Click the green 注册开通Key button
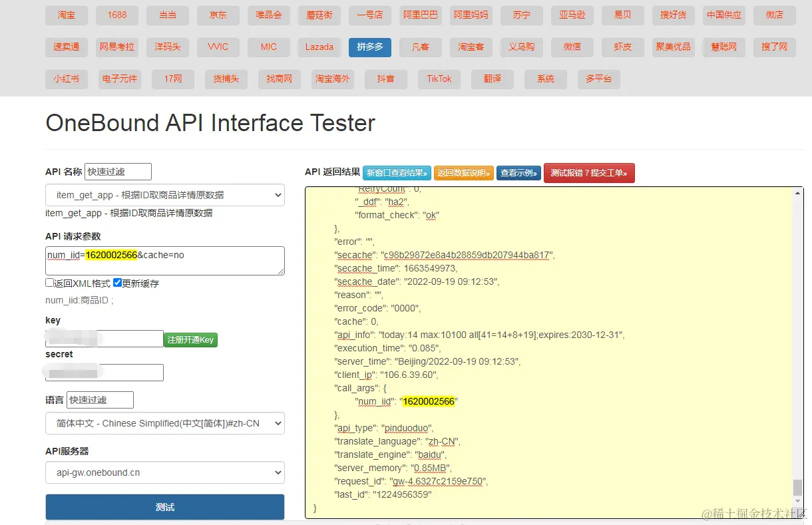This screenshot has height=525, width=812. pyautogui.click(x=190, y=340)
